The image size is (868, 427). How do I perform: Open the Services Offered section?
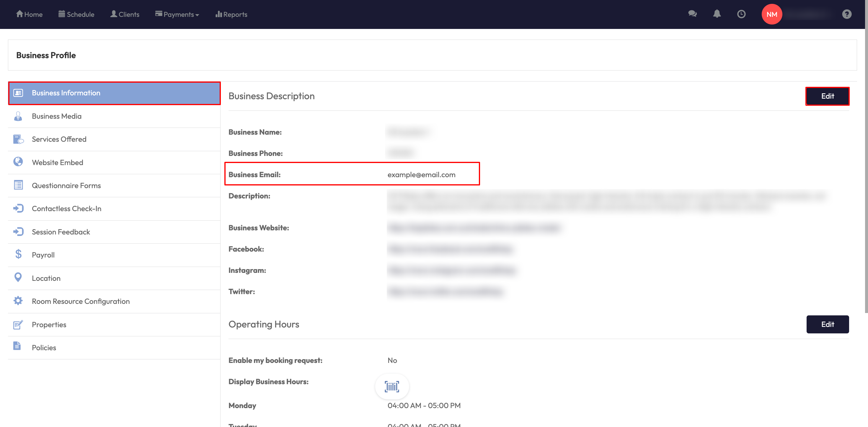pos(59,139)
